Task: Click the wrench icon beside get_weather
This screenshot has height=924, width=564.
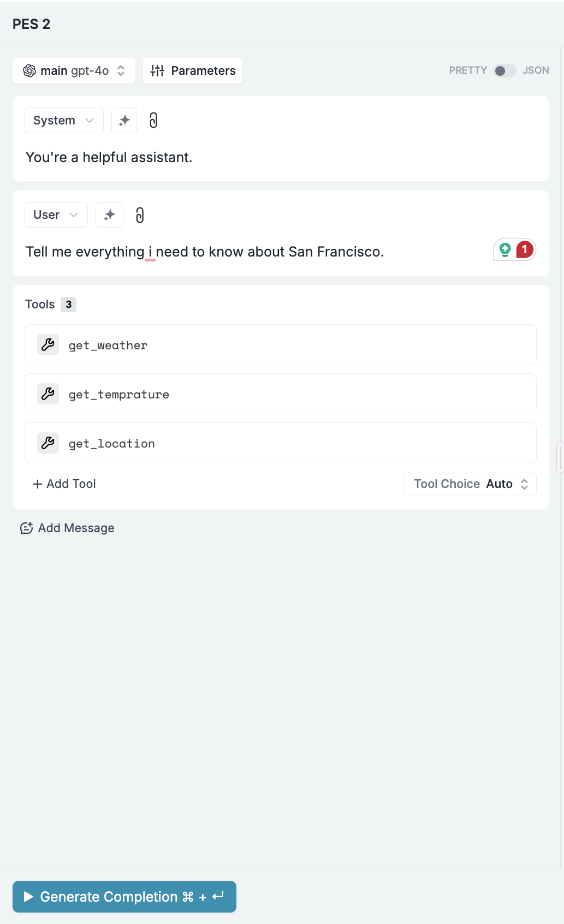Action: 48,345
